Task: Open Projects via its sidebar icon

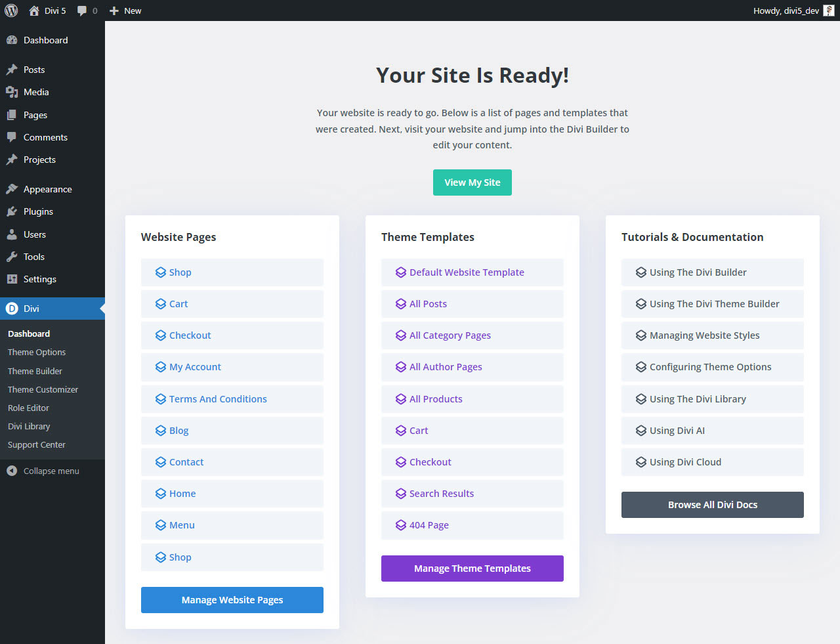Action: click(x=12, y=160)
